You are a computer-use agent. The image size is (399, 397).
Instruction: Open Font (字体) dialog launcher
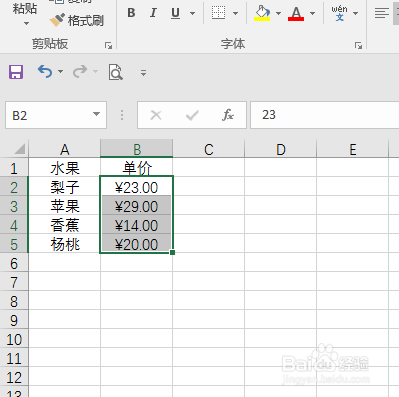(x=358, y=45)
